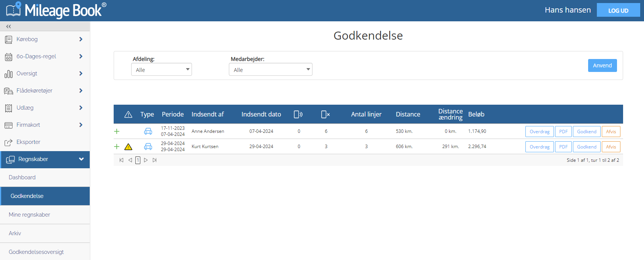Sort by Periode column header
644x260 pixels.
(173, 114)
